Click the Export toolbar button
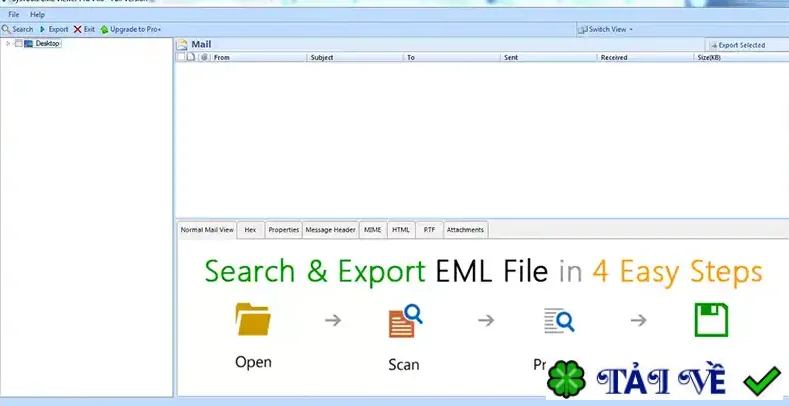 [54, 29]
